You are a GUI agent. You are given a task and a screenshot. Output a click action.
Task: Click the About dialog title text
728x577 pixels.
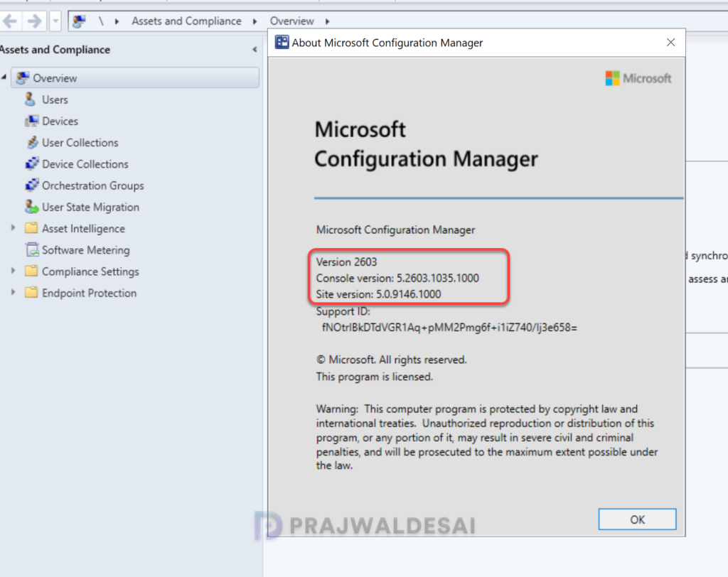click(387, 43)
